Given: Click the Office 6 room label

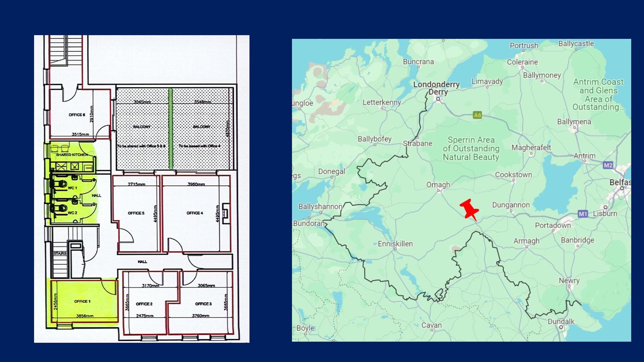Looking at the screenshot, I should [77, 115].
